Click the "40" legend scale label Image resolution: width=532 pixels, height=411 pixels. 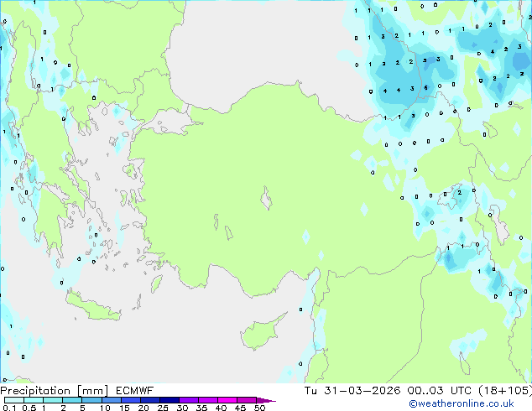click(221, 408)
